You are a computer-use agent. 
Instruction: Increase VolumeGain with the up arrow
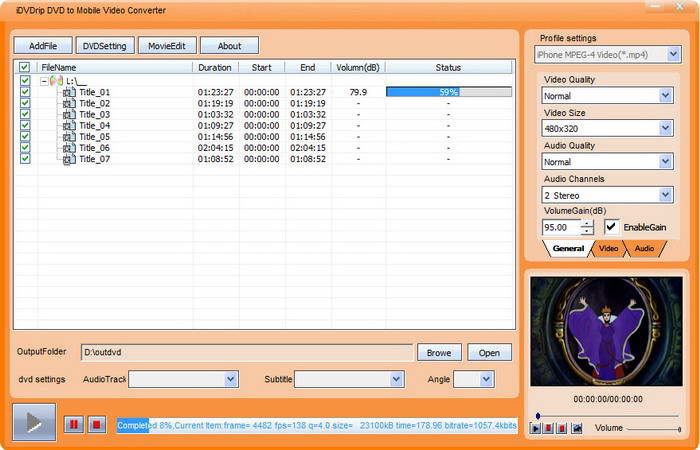pyautogui.click(x=588, y=223)
